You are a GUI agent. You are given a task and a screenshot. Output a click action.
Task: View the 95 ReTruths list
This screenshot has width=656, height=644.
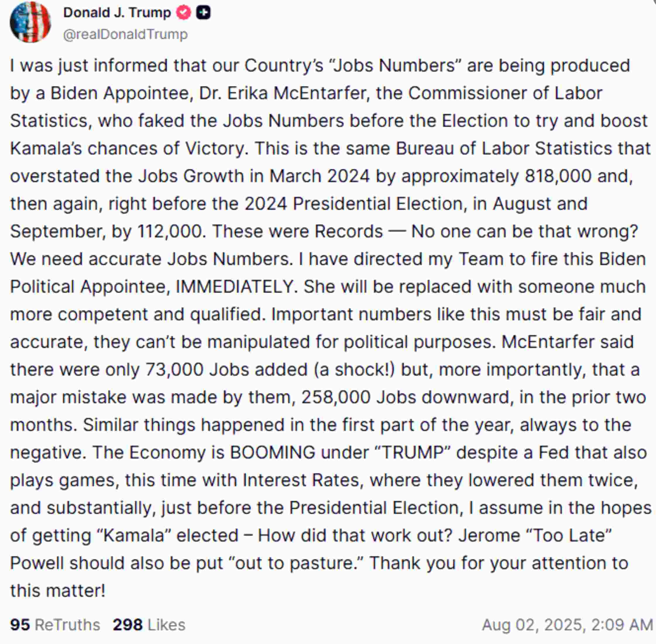[55, 625]
